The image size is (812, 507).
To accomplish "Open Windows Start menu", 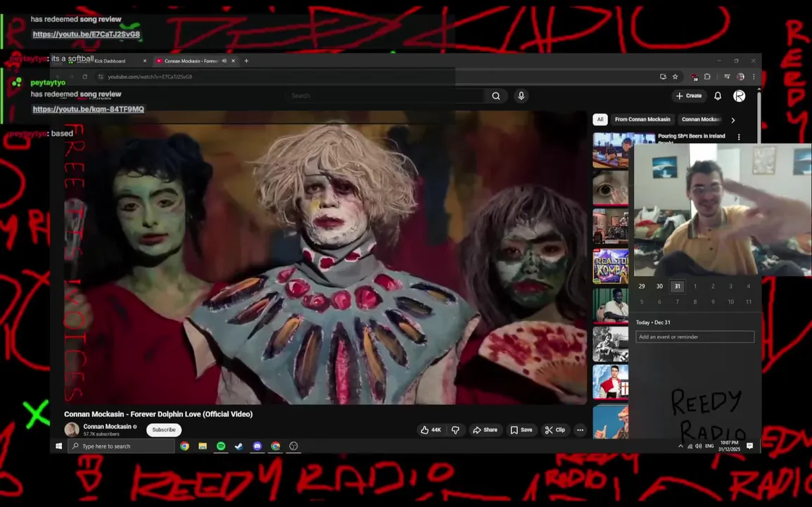I will tap(59, 446).
